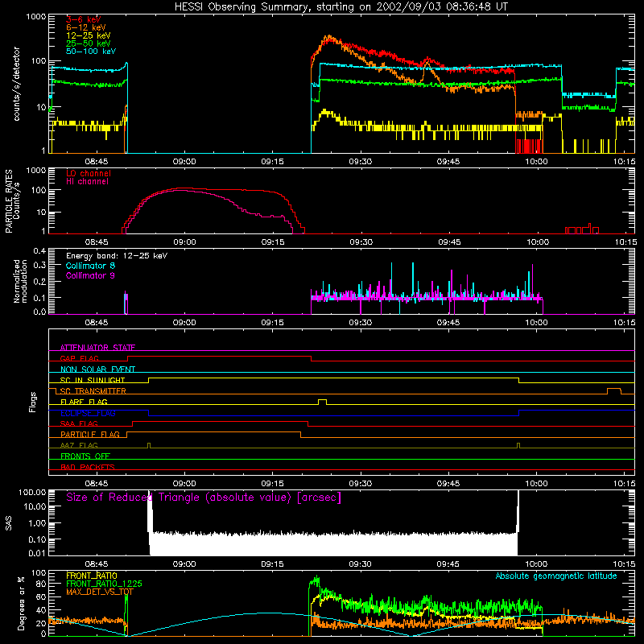
Task: Select the 50-100 keV legend label
Action: (x=91, y=52)
